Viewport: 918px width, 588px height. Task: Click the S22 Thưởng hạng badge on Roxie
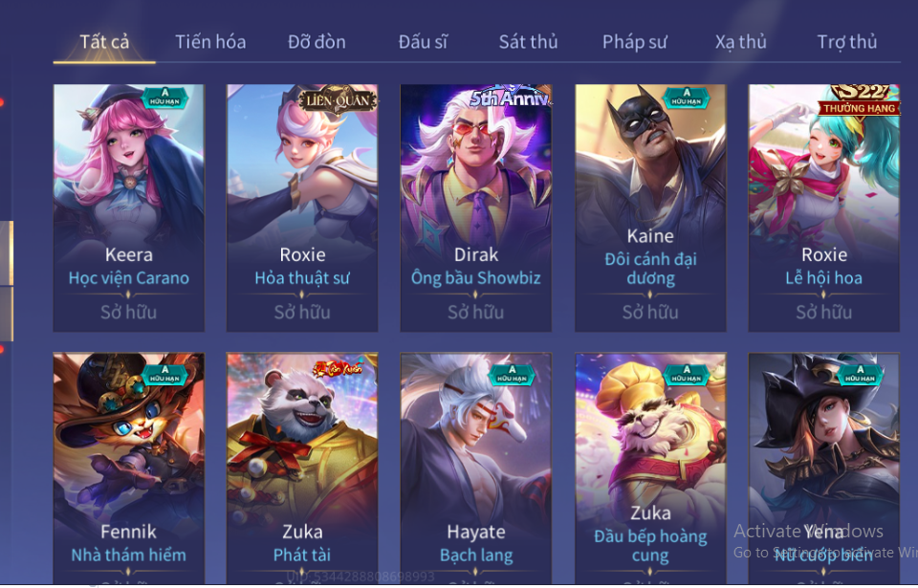859,100
